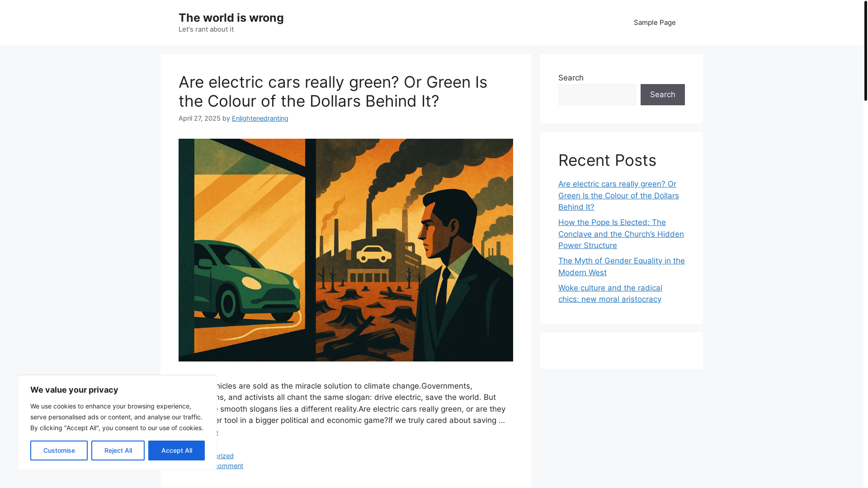Open Woke culture and radical chics post

tap(610, 293)
